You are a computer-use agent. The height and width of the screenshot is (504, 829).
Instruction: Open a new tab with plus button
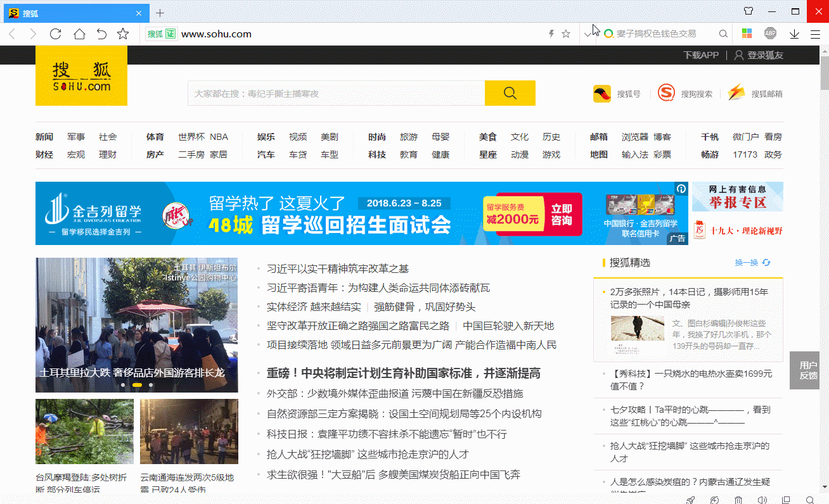[160, 13]
